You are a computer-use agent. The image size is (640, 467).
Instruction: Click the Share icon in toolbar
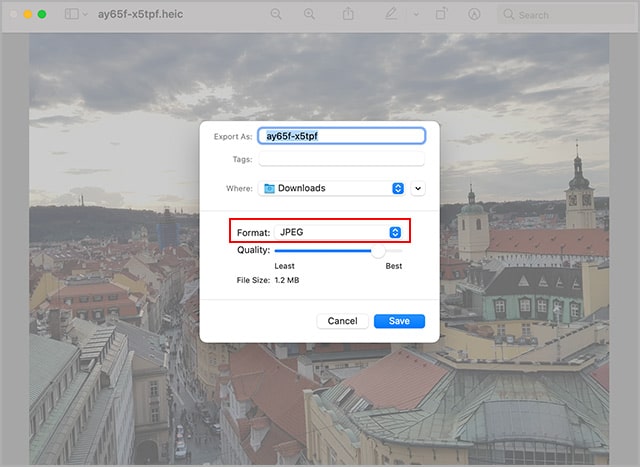[x=348, y=15]
